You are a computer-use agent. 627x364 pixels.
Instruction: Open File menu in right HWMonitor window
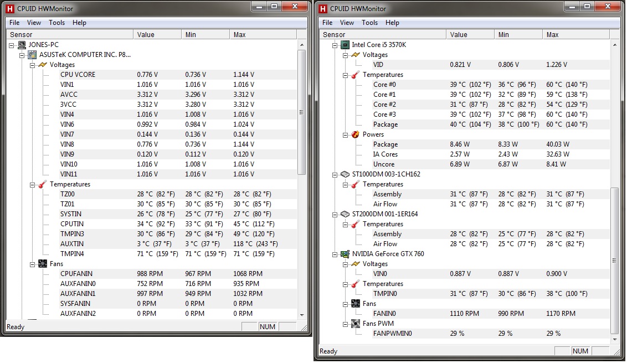327,23
